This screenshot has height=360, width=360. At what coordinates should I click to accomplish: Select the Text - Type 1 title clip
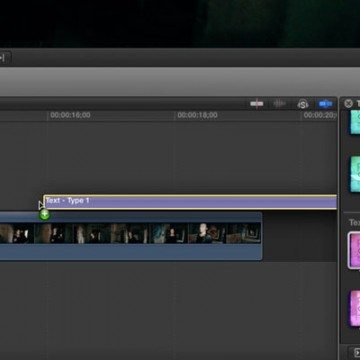pyautogui.click(x=190, y=202)
